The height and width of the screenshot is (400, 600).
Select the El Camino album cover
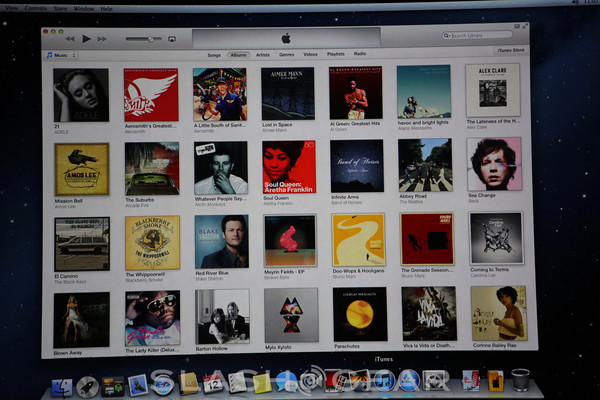(82, 244)
